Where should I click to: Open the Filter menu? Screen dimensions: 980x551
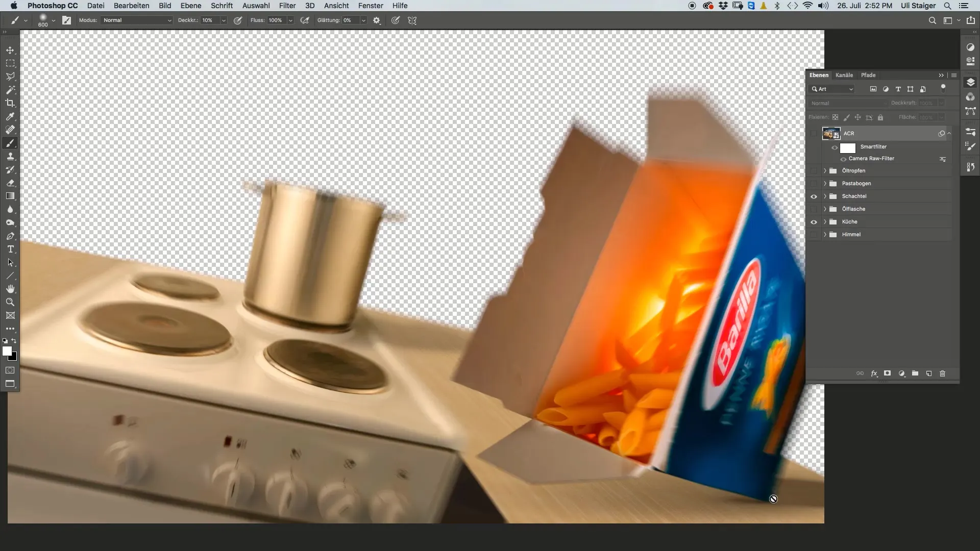[287, 6]
